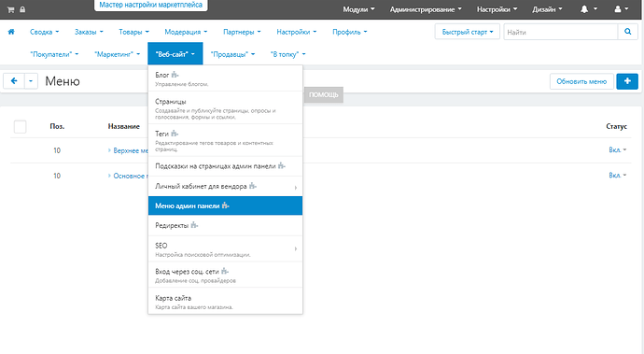
Task: Click the lock icon in top bar
Action: [22, 9]
